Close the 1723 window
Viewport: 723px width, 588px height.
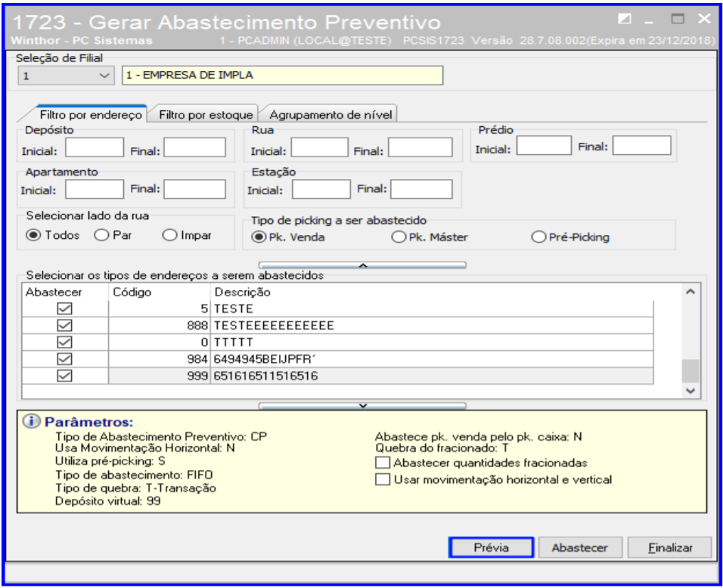coord(704,19)
